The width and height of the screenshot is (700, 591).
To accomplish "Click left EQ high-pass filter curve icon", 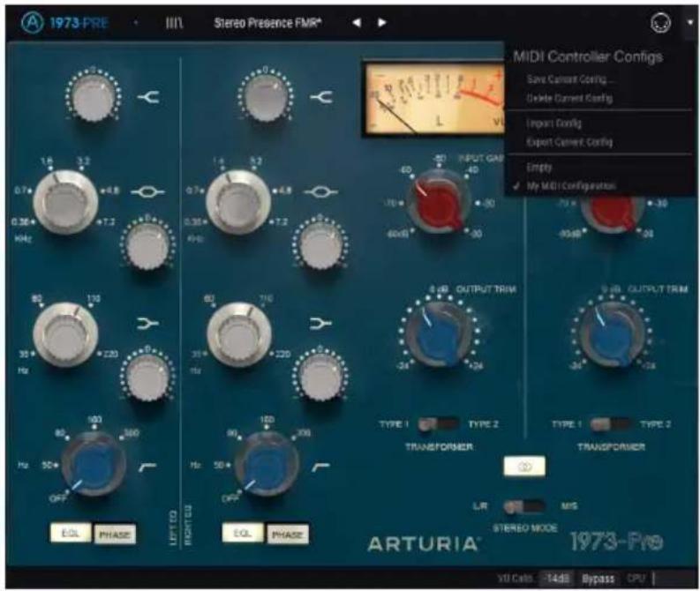I will [148, 467].
